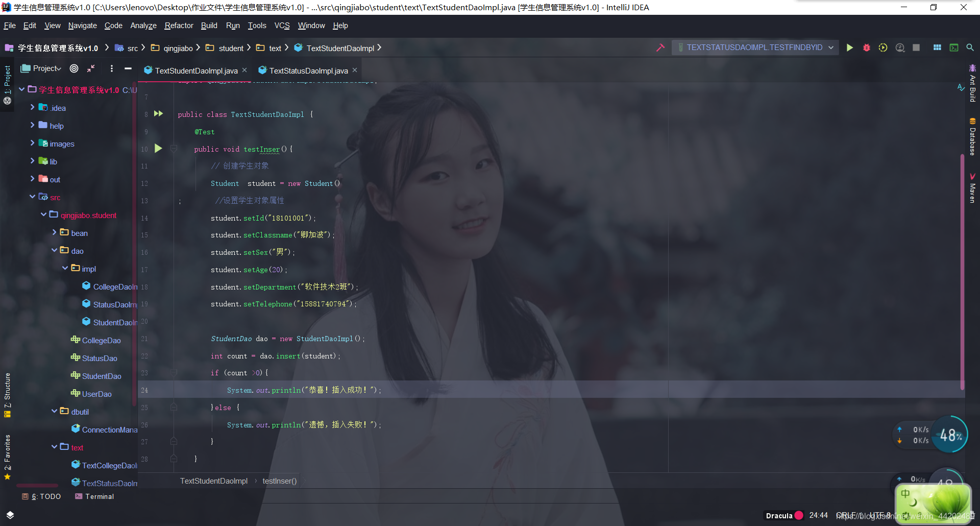Screen dimensions: 980x526
Task: Toggle tool window bars icon at bottom-left
Action: [x=10, y=515]
